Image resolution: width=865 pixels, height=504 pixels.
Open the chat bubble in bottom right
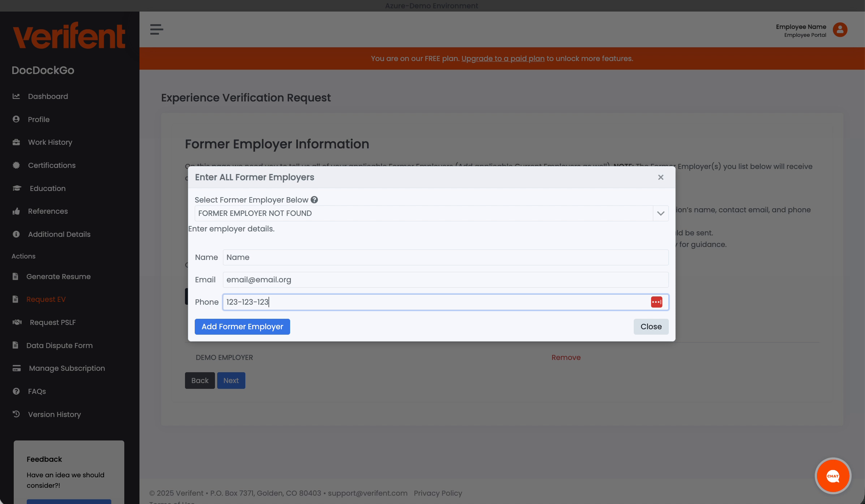(833, 475)
